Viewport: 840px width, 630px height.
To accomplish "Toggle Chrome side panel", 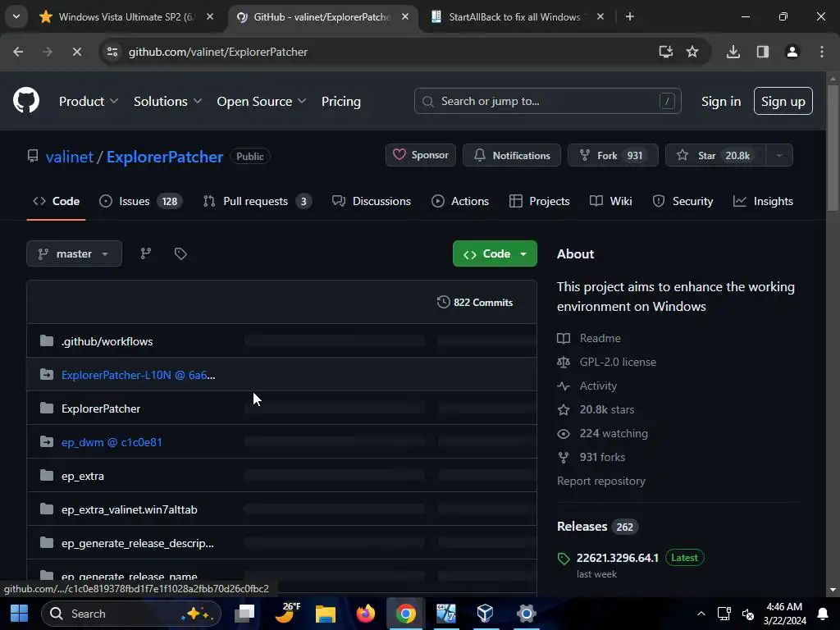I will tap(763, 52).
